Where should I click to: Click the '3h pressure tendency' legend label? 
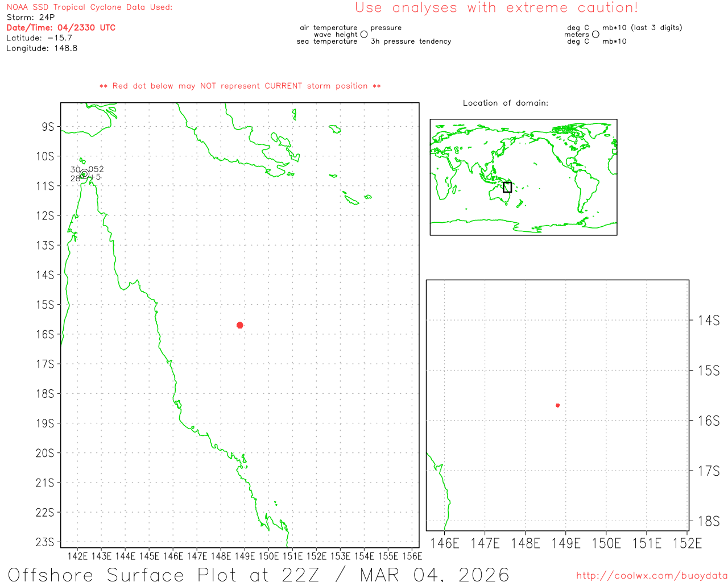pyautogui.click(x=411, y=41)
